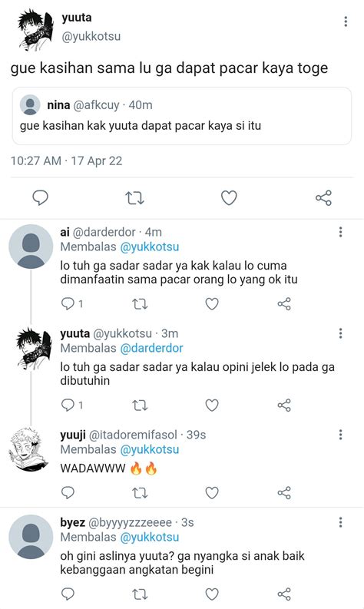Retweet yuuji's WADAWWW reply
Image resolution: width=364 pixels, height=609 pixels.
click(x=140, y=493)
